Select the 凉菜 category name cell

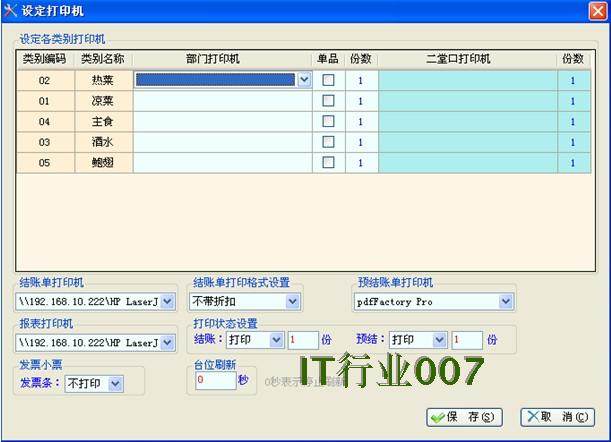click(x=103, y=101)
